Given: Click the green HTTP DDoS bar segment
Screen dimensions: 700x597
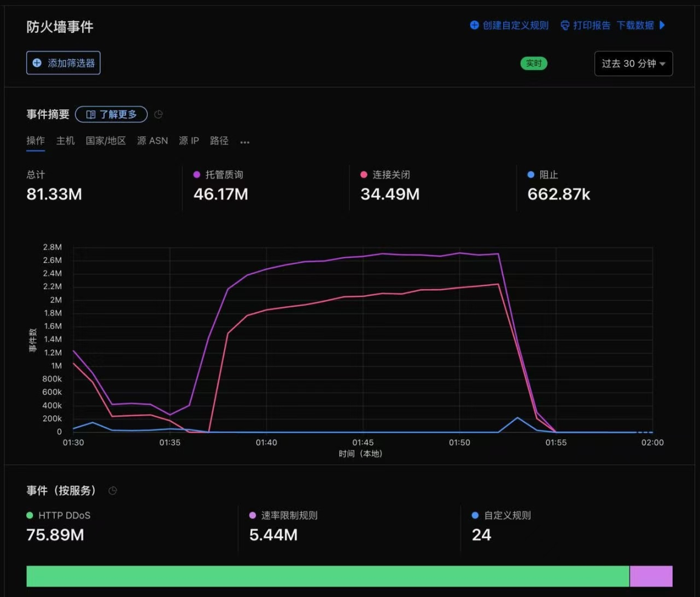Looking at the screenshot, I should (328, 576).
